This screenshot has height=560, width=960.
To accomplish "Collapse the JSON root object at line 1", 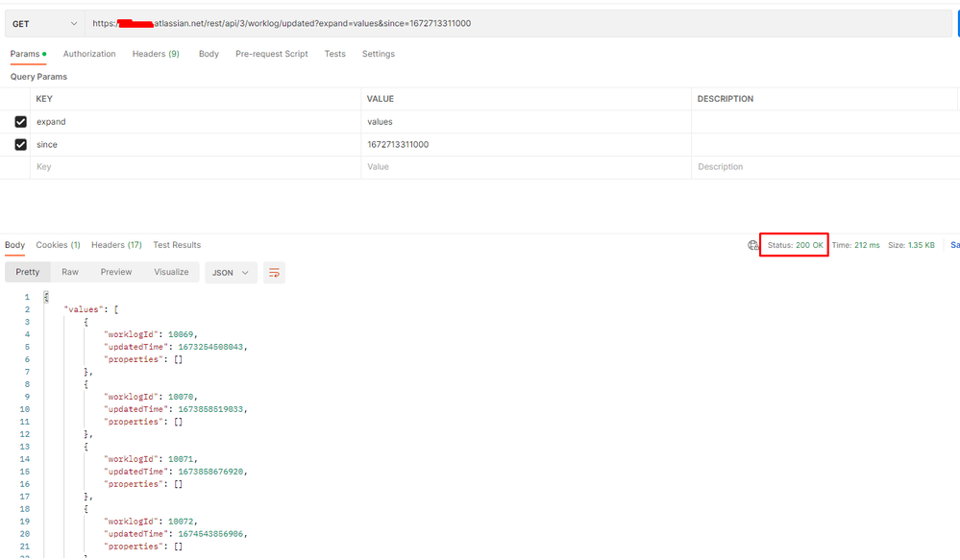I will click(43, 297).
